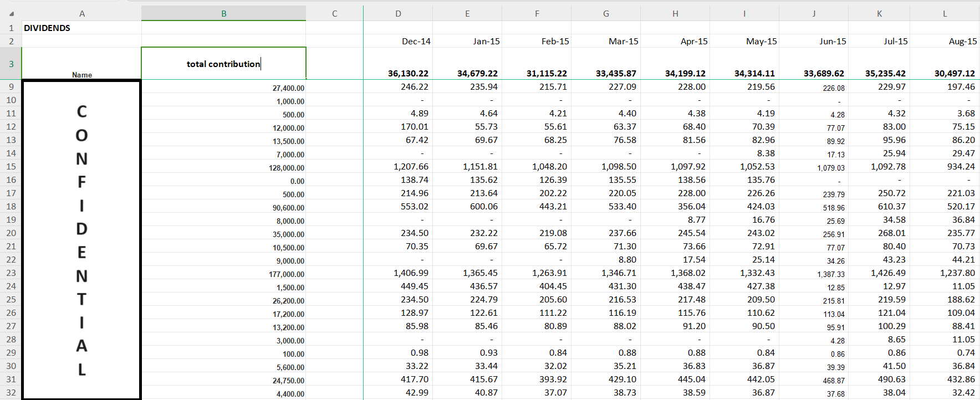Viewport: 980px width, 400px height.
Task: Click Dec-14 value 1,207.66 in row 15
Action: 398,166
